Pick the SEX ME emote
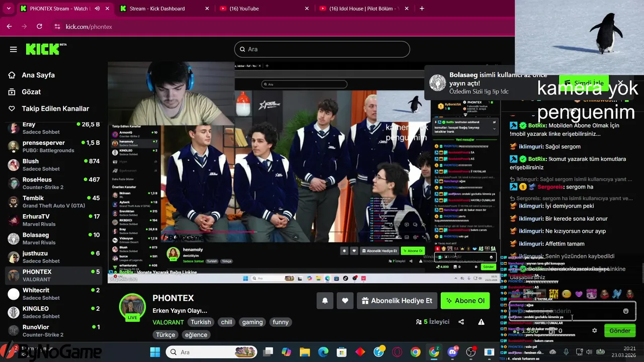Screen dimensions: 644x362 554,294
